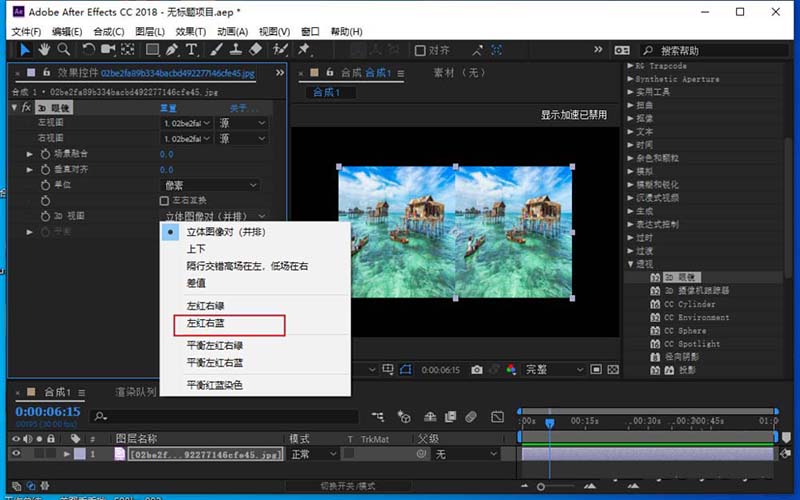Click the motion blur icon in timeline

[470, 417]
